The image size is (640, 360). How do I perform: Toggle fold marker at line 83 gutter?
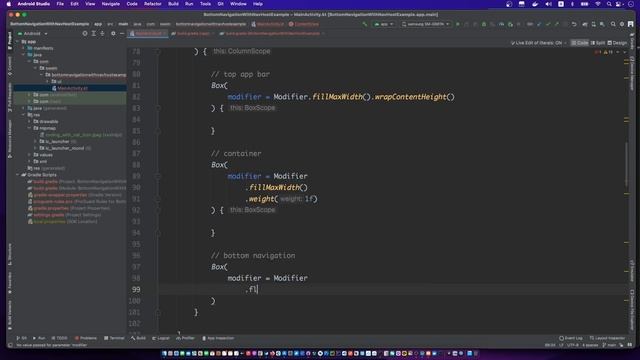158,108
